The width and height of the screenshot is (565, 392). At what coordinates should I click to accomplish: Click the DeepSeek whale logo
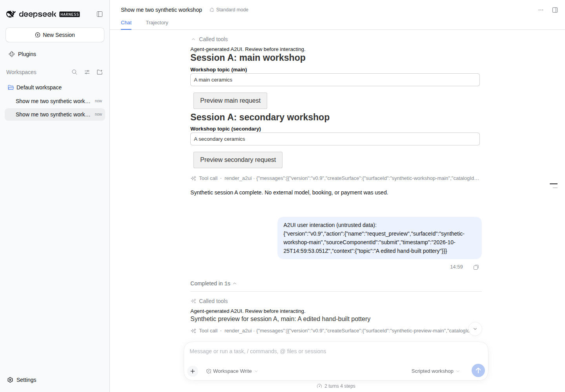tap(11, 14)
